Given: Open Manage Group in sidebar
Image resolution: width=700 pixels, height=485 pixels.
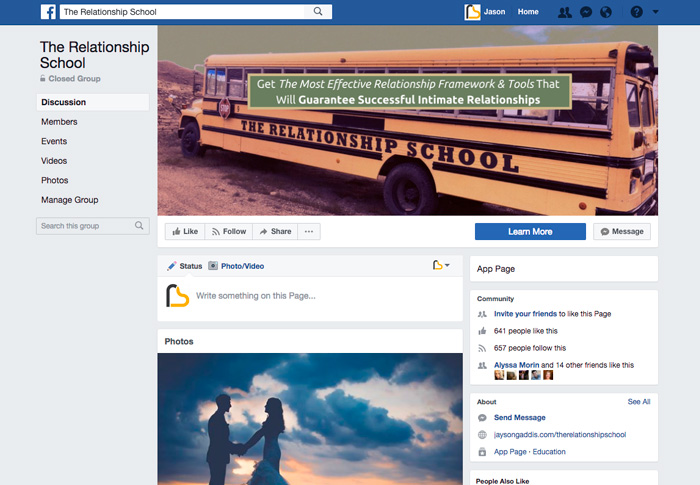Looking at the screenshot, I should pyautogui.click(x=70, y=200).
